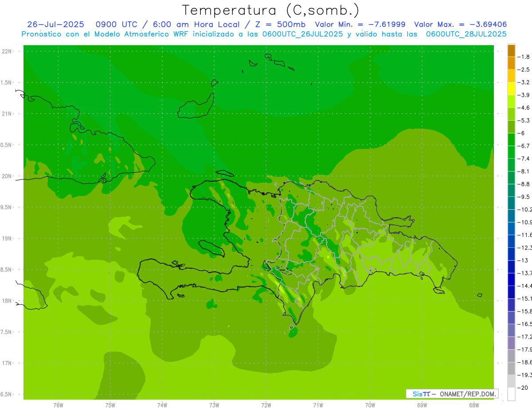532x411 pixels.
Task: Click the "70W" longitude axis label
Action: 370,405
